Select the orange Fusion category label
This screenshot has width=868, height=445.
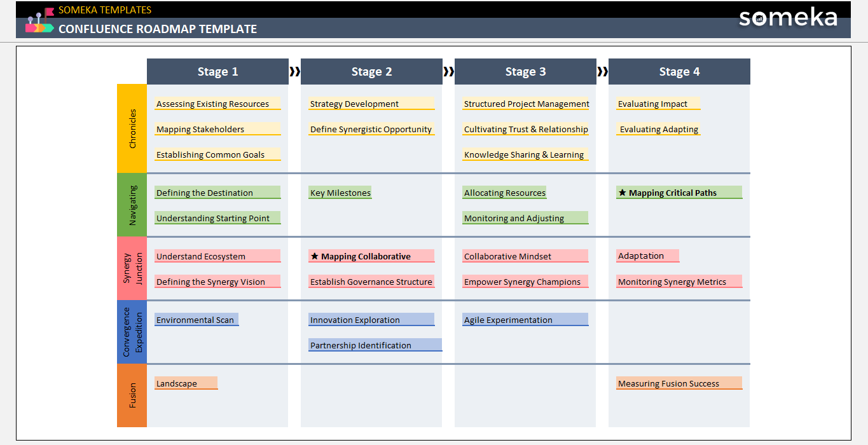point(132,395)
